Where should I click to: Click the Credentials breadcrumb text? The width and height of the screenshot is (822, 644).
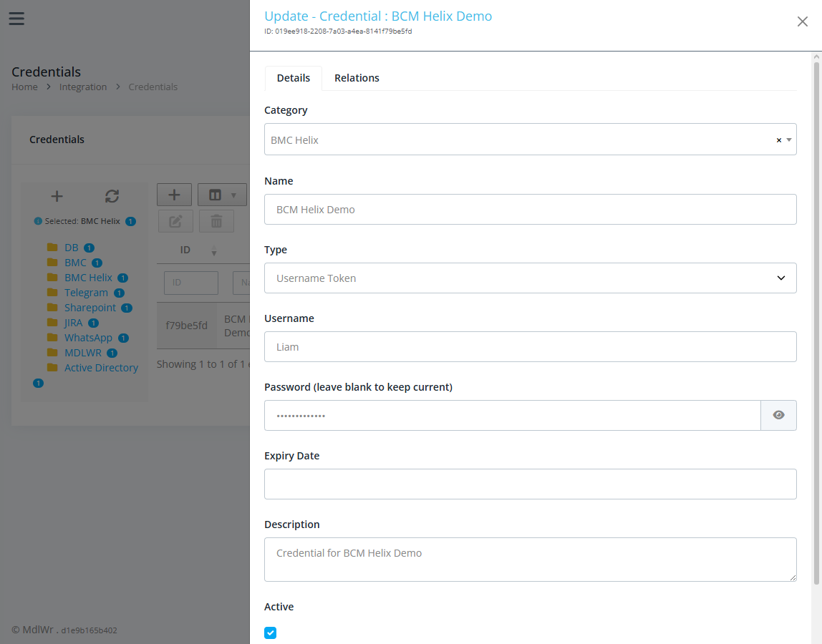[153, 87]
